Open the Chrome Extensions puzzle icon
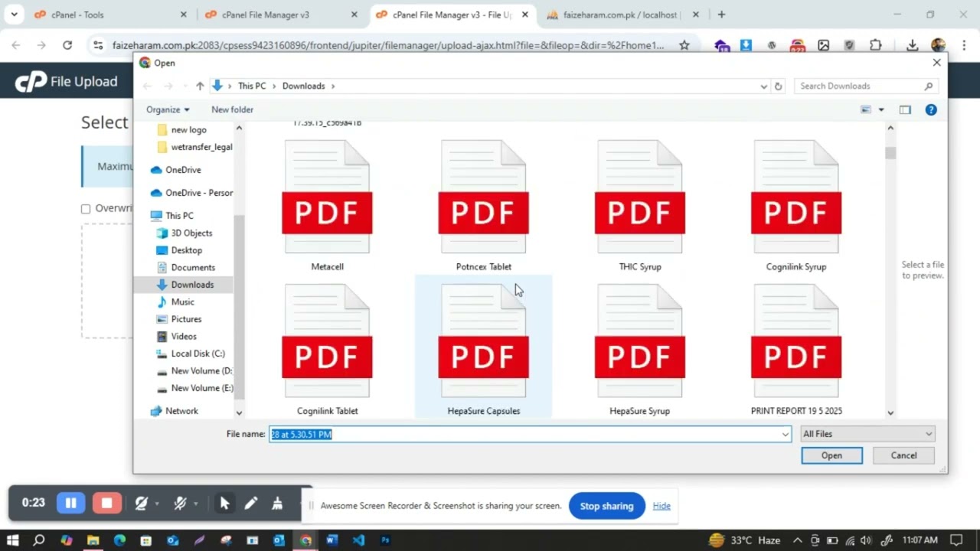Image resolution: width=980 pixels, height=551 pixels. coord(876,45)
